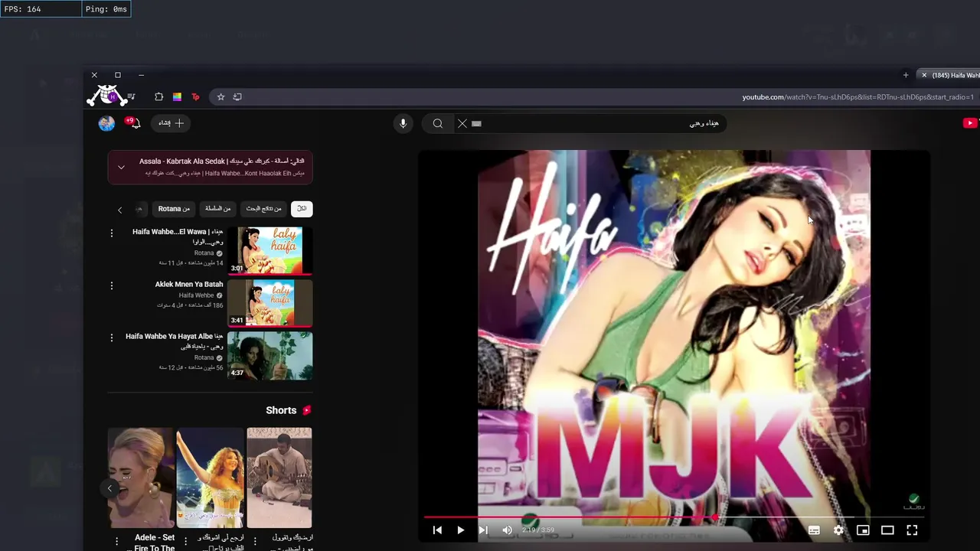This screenshot has height=551, width=980.
Task: Click 'Haifa Wahbe Ya Hayat Albe' title
Action: [x=175, y=341]
